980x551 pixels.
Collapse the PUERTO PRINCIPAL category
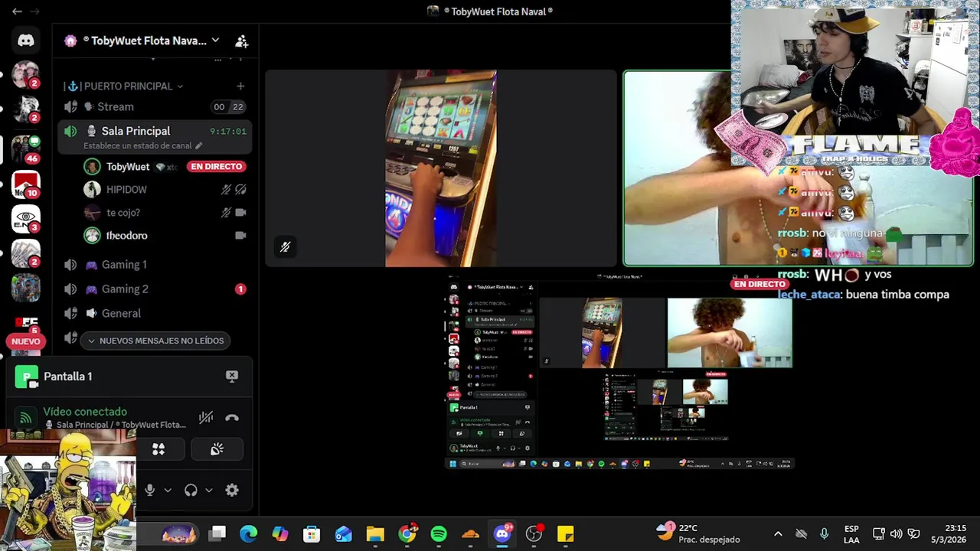[x=123, y=86]
